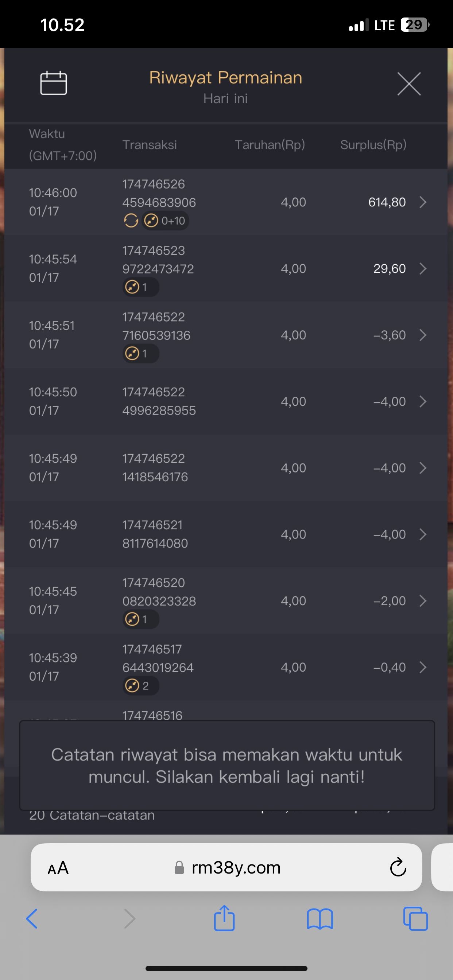Open Safari bookmarks book icon
Viewport: 453px width, 980px height.
pos(320,919)
